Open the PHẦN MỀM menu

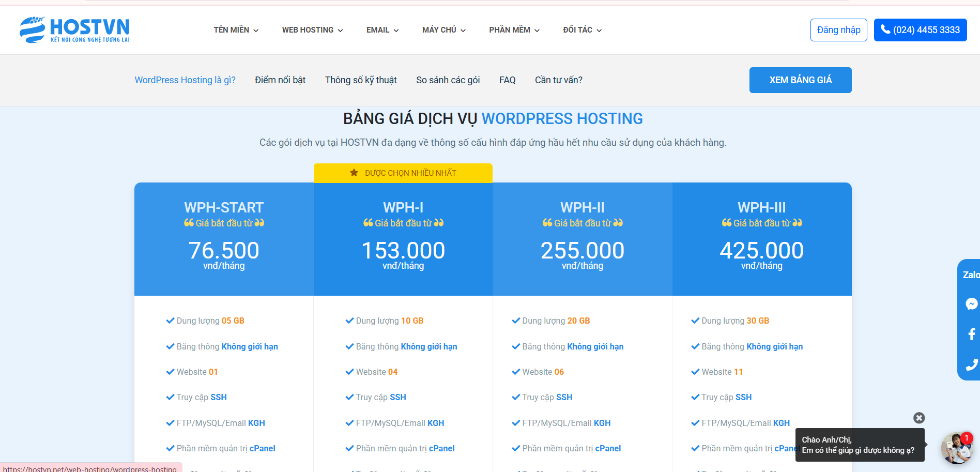(514, 30)
